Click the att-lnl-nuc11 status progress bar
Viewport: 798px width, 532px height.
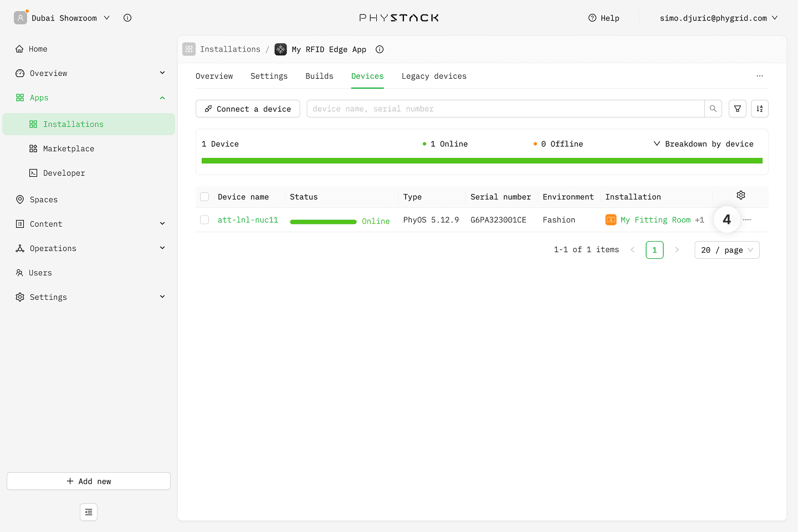point(323,222)
